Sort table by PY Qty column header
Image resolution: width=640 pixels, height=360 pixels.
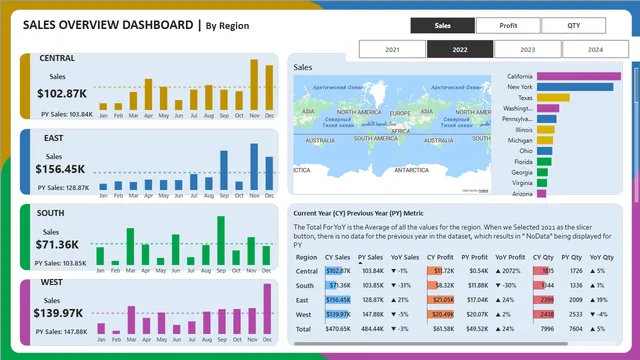(x=571, y=257)
